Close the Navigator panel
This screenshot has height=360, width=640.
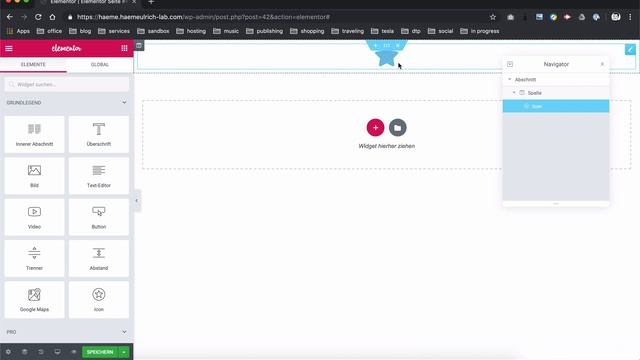[x=602, y=64]
